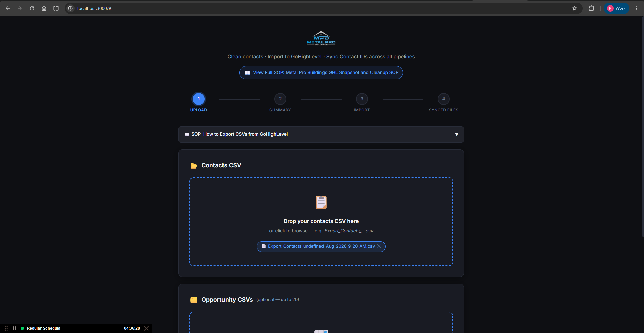The width and height of the screenshot is (644, 333).
Task: Click the Opportunity CSVs folder icon
Action: click(194, 300)
